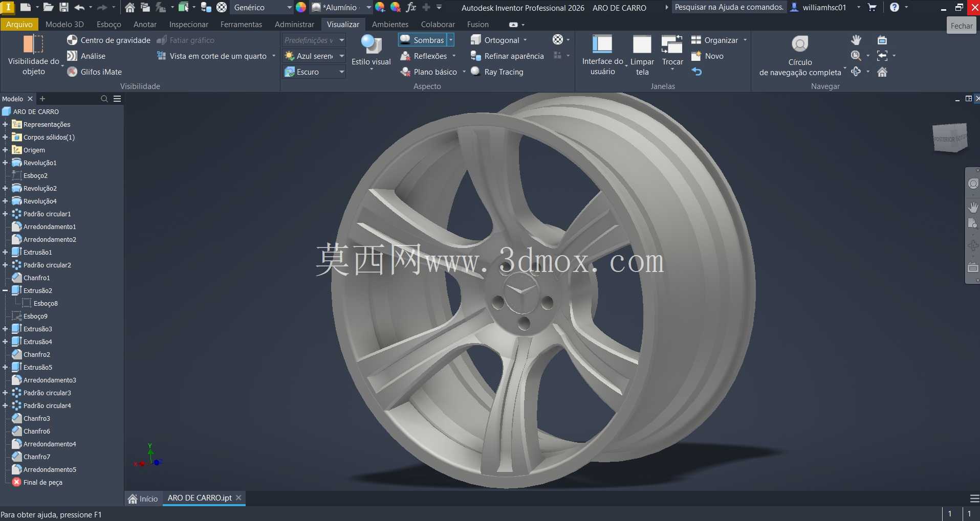Click the model browser search icon
980x521 pixels.
coord(104,99)
